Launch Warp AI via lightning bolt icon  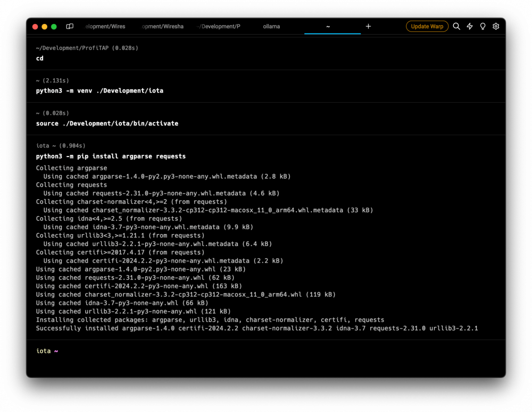[x=470, y=27]
